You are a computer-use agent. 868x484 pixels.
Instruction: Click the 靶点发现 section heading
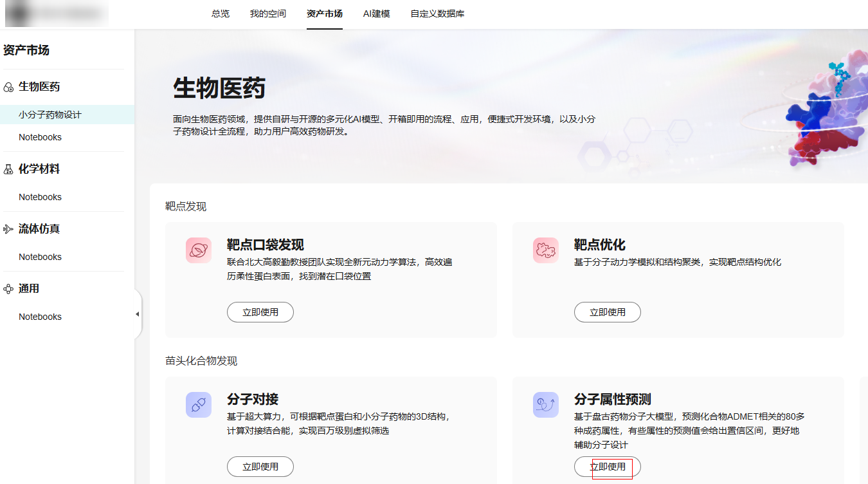[x=186, y=207]
